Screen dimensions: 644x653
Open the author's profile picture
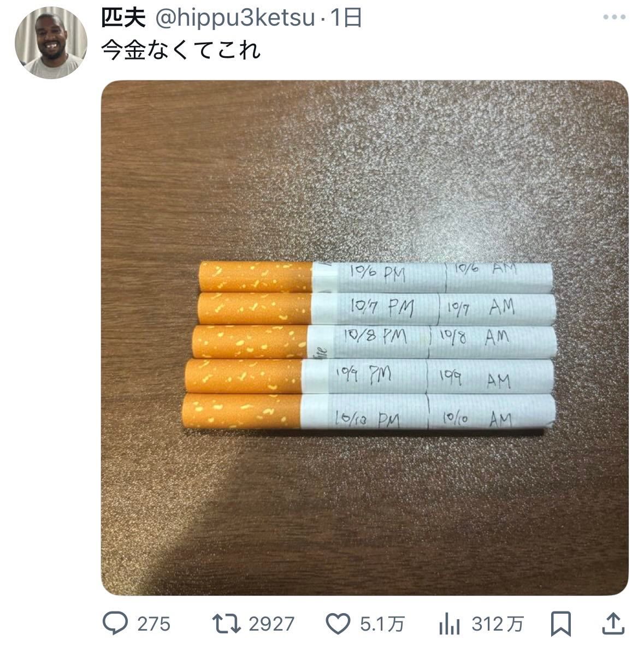tap(51, 43)
